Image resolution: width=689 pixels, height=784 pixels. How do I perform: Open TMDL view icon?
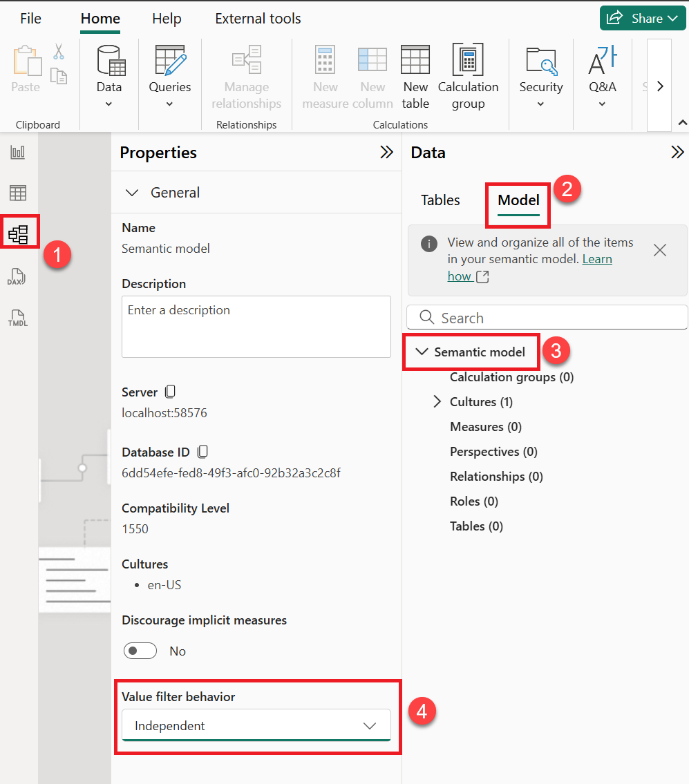[x=17, y=318]
